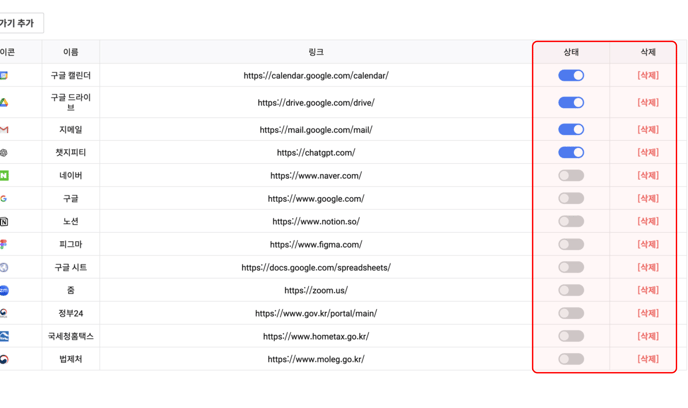The width and height of the screenshot is (688, 408).
Task: Delete the 정부24 shortcut
Action: pyautogui.click(x=648, y=313)
